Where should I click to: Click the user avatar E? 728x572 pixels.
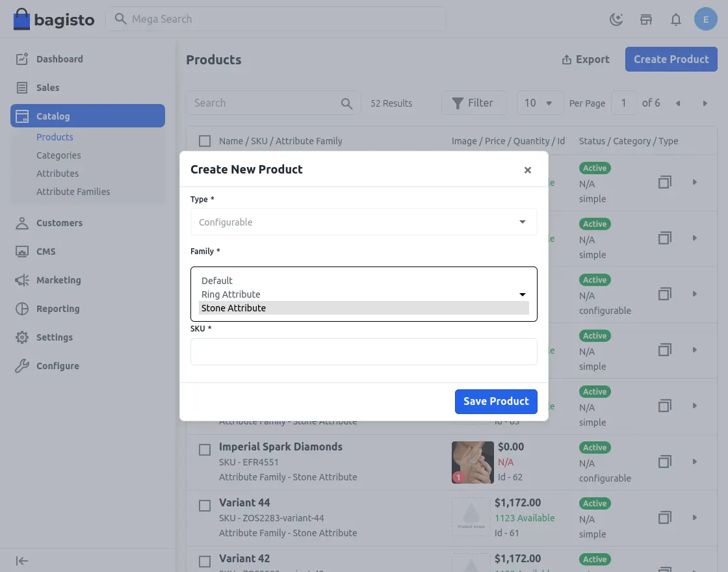(x=706, y=19)
